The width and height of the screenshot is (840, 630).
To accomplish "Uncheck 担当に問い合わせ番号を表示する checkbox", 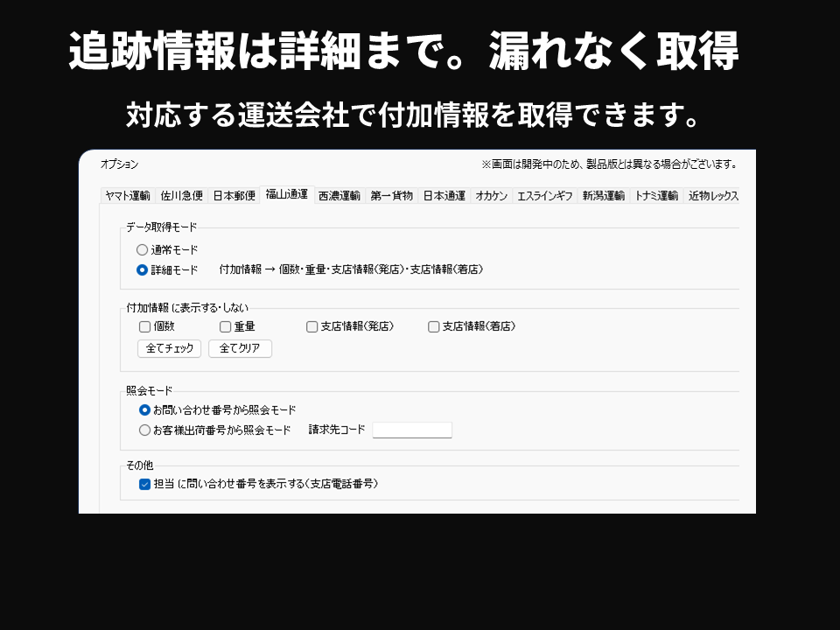I will (x=145, y=484).
